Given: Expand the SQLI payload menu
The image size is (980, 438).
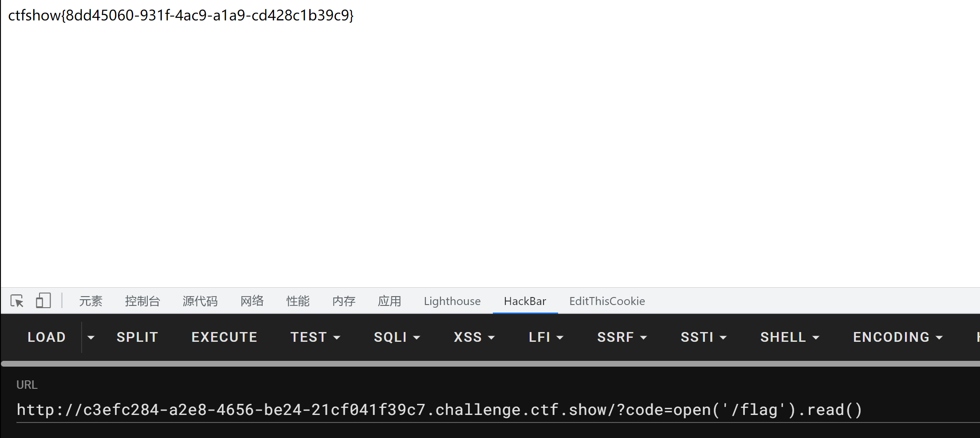Looking at the screenshot, I should (397, 337).
